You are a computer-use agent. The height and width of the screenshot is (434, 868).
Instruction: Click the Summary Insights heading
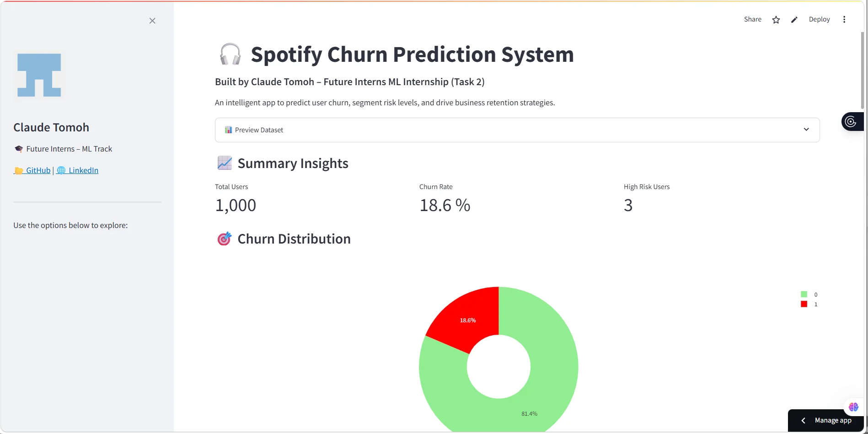[x=293, y=163]
